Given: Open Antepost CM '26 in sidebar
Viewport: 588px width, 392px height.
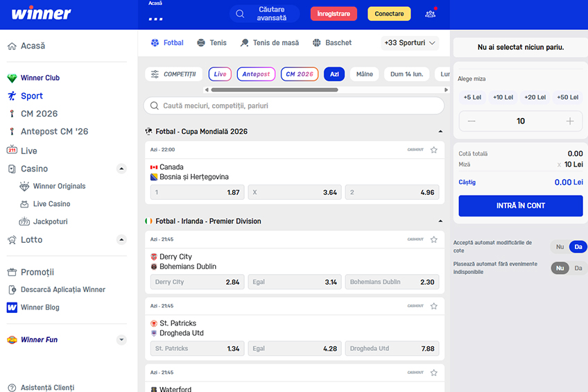Looking at the screenshot, I should 54,132.
